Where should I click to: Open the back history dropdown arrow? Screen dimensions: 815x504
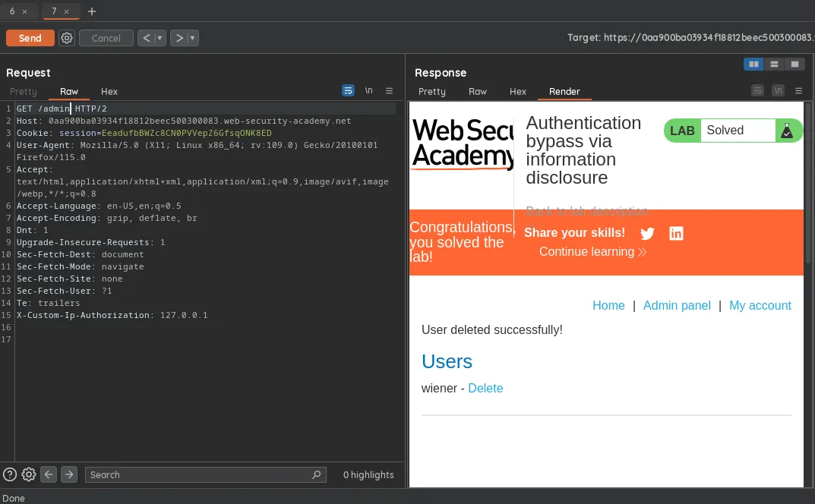[x=160, y=38]
